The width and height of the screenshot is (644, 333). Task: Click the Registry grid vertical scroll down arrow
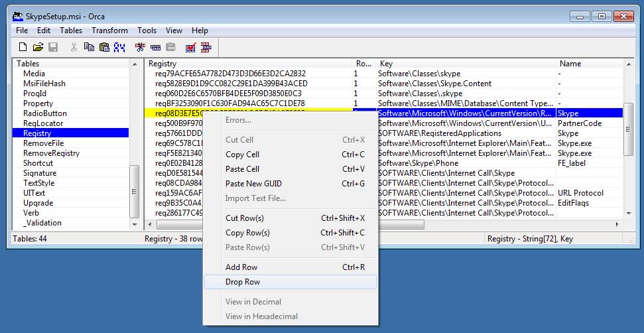[629, 214]
